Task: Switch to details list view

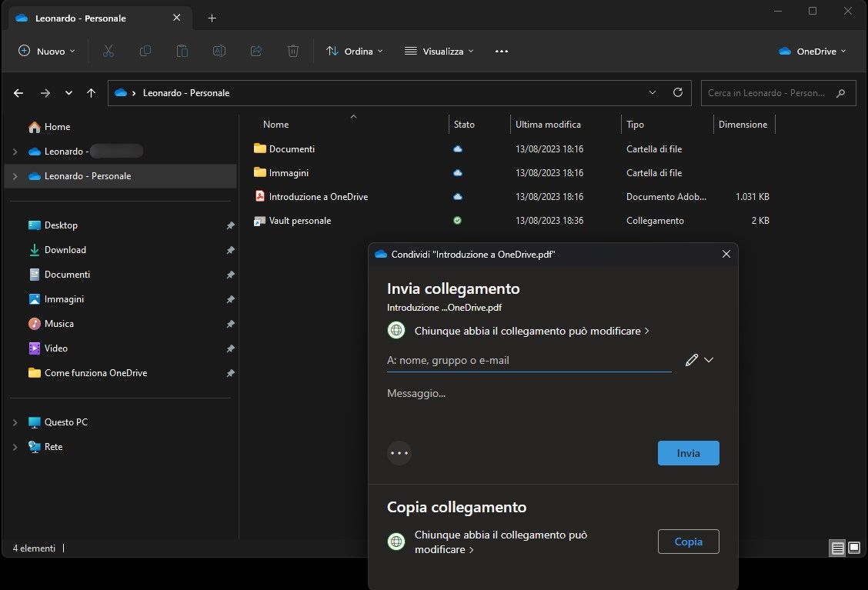Action: pos(837,548)
